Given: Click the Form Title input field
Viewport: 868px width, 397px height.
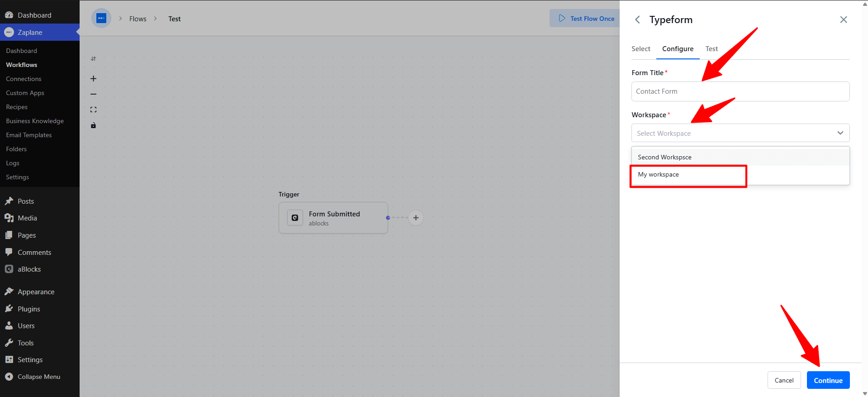Looking at the screenshot, I should click(x=740, y=91).
